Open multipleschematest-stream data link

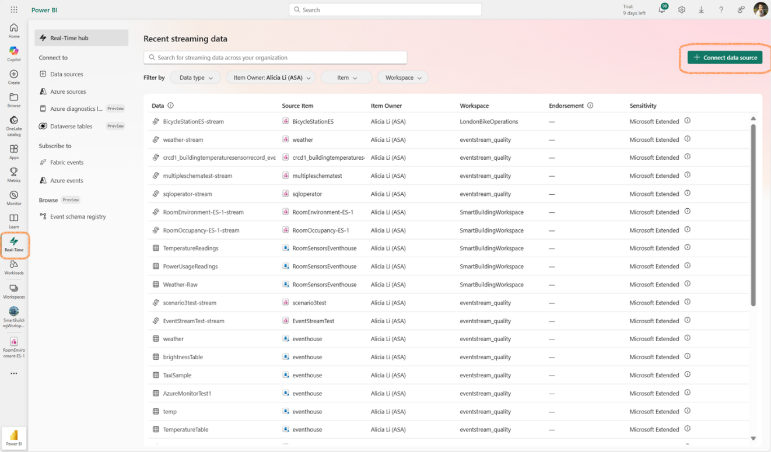tap(197, 176)
